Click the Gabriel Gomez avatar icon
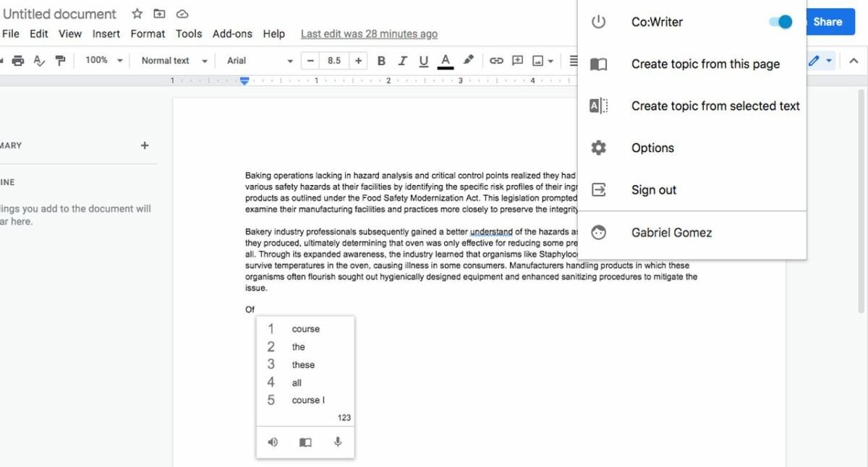 coord(598,233)
